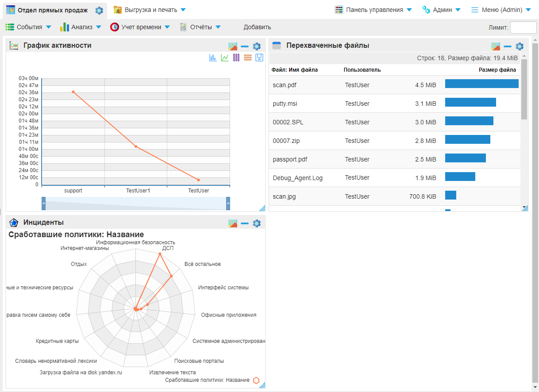Screen dimensions: 539x392
Task: Minimize the Инциденты widget
Action: [244, 223]
